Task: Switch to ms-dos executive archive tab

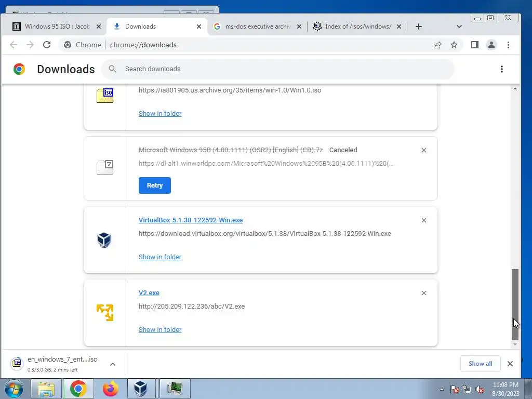Action: [257, 26]
